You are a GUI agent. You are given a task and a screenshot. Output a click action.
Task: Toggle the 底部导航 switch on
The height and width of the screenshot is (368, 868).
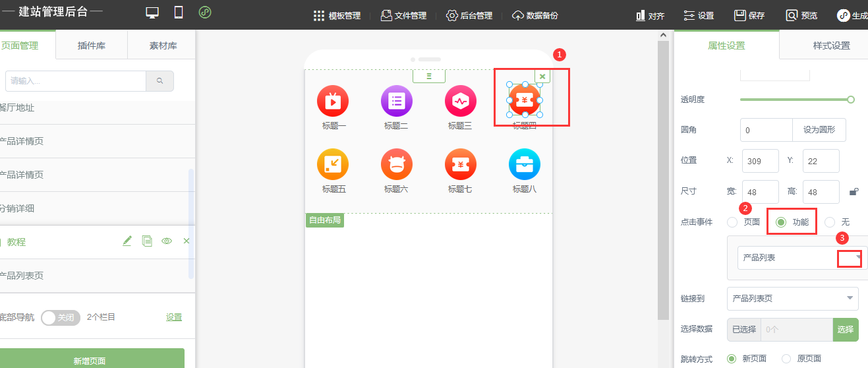tap(60, 317)
